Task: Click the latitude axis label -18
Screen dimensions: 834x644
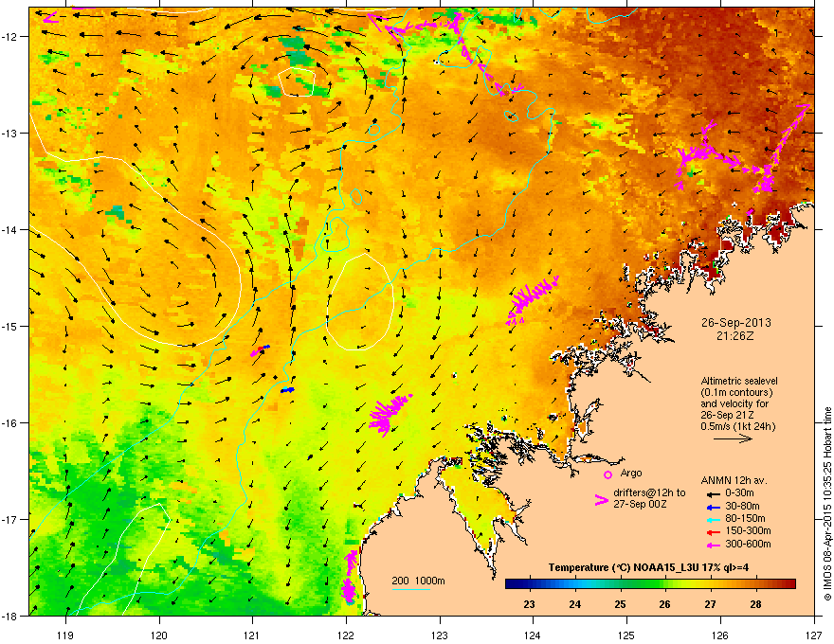Action: [10, 616]
